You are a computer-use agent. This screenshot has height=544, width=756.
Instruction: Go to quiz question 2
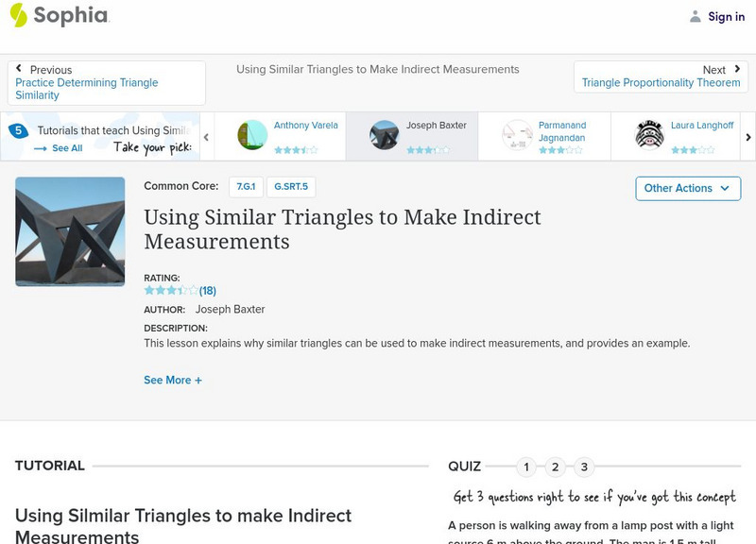(x=556, y=467)
